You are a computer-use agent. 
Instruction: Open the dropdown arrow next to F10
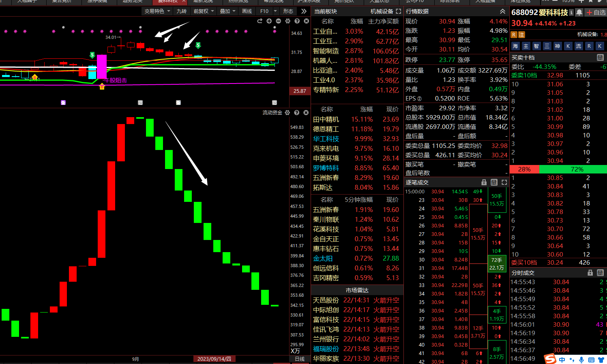click(x=276, y=11)
